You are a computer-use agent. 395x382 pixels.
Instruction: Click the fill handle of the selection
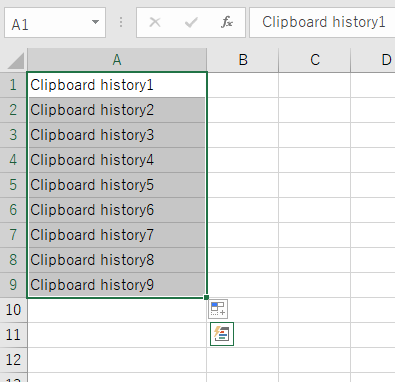tap(206, 297)
